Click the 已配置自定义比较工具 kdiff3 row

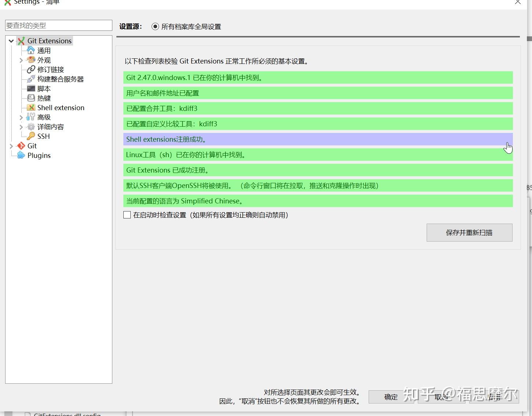click(318, 124)
